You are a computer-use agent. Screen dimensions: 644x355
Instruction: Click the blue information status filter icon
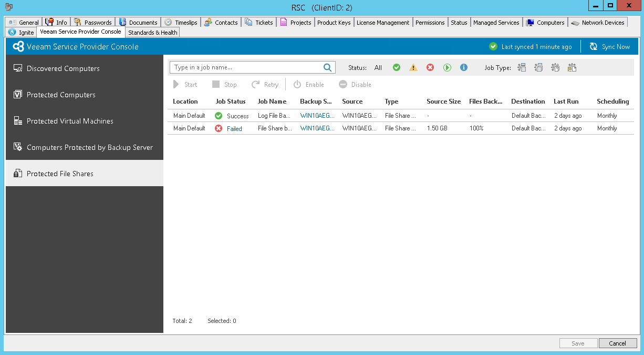point(464,67)
